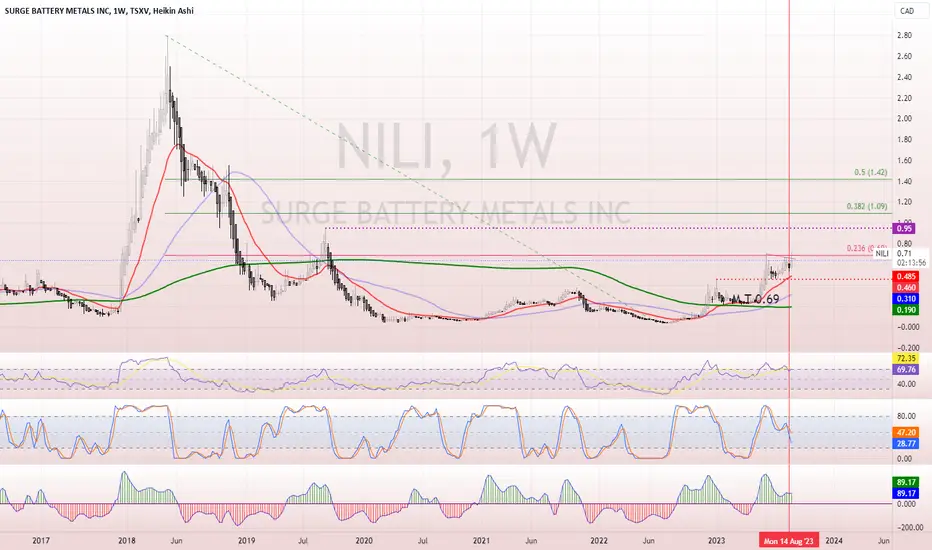Click the 2018 label on time axis
This screenshot has width=932, height=550.
(x=127, y=540)
